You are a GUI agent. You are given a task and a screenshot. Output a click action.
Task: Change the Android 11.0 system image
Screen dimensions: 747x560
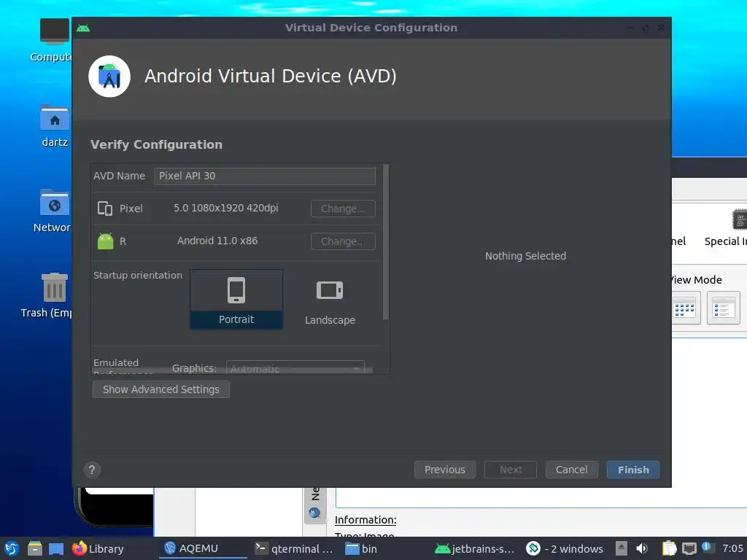pos(343,241)
